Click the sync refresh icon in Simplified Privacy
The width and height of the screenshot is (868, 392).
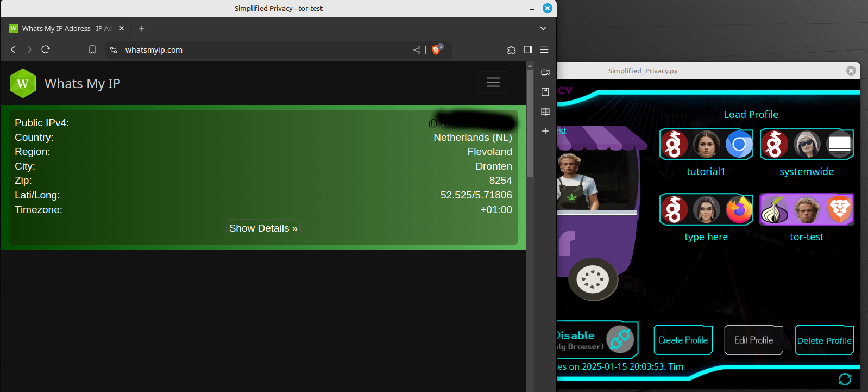pyautogui.click(x=845, y=379)
